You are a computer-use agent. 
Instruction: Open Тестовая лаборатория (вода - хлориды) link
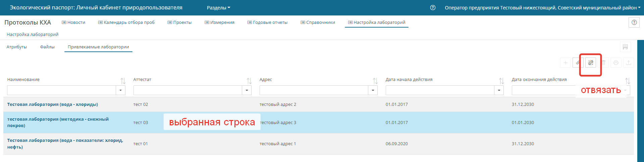click(53, 105)
